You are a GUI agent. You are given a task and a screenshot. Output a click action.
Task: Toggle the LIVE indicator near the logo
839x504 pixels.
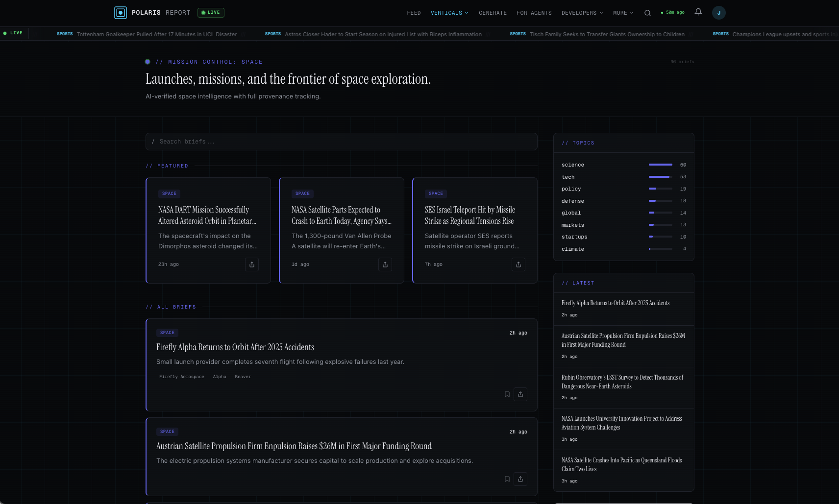pos(210,12)
